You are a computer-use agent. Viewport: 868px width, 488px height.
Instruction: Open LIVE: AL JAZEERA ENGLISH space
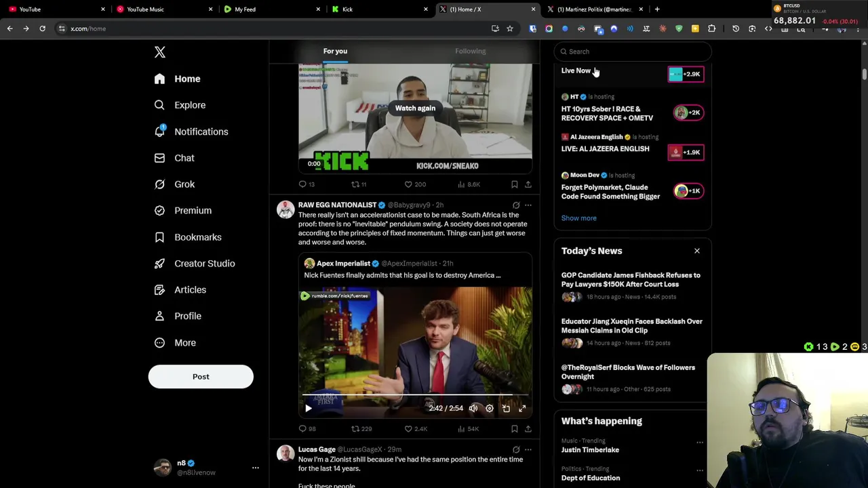(x=632, y=147)
